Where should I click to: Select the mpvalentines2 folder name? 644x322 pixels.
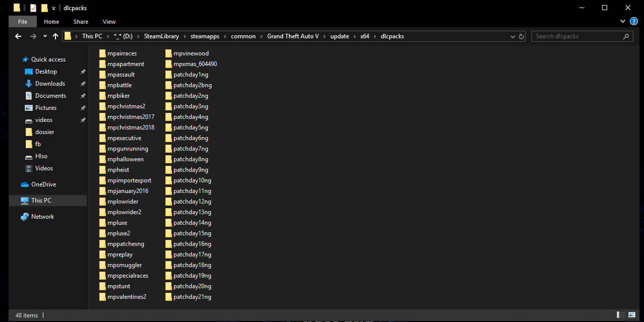127,297
